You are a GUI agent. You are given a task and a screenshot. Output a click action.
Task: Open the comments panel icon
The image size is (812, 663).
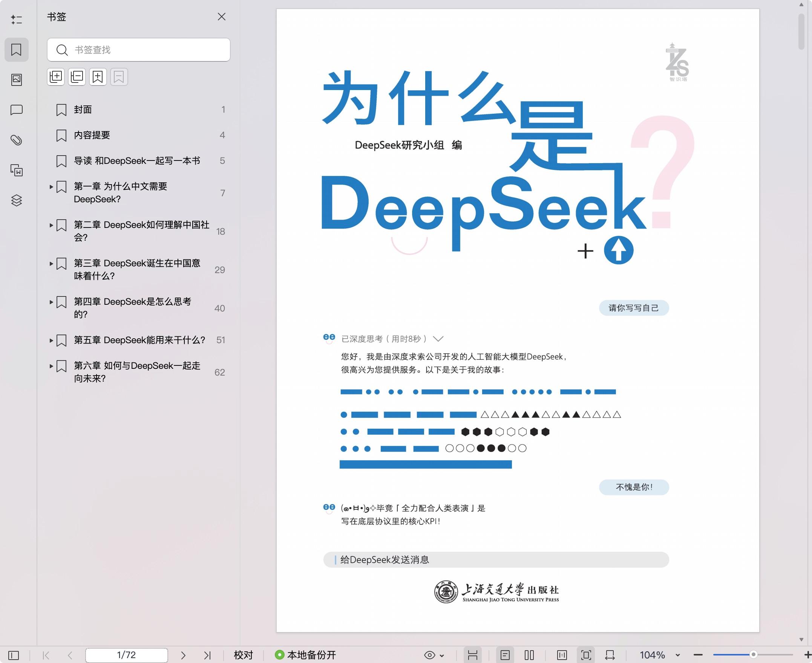coord(17,110)
